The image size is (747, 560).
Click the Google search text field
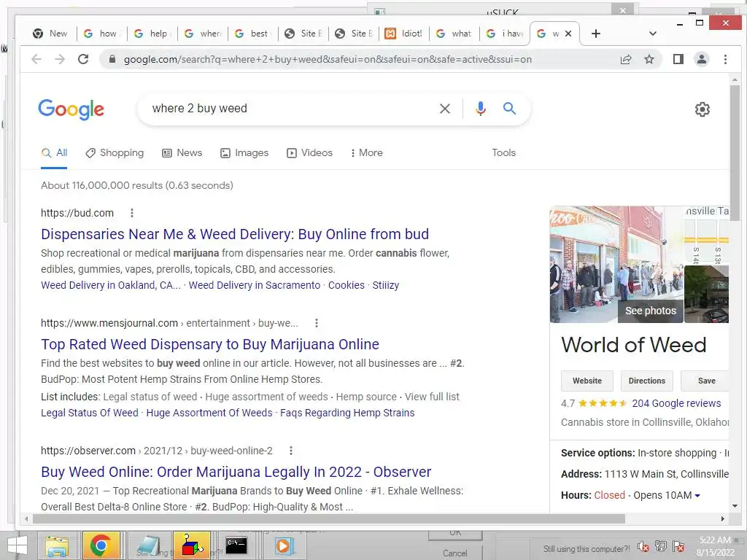[x=290, y=109]
